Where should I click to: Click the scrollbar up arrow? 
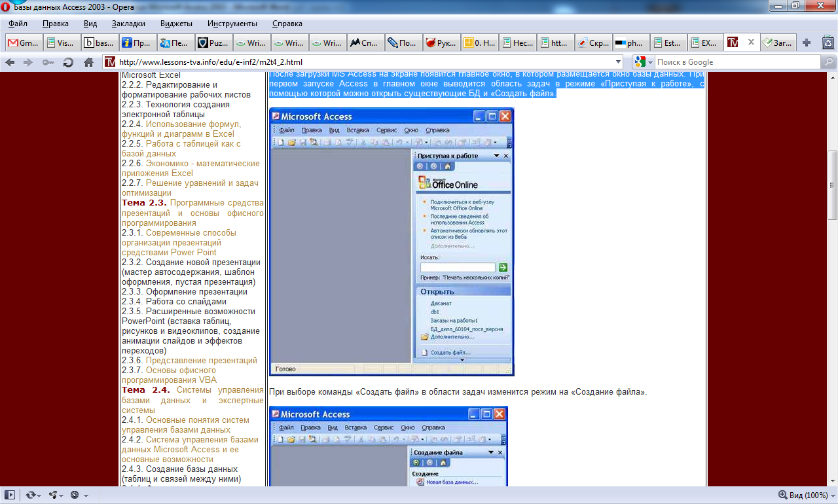[x=832, y=77]
